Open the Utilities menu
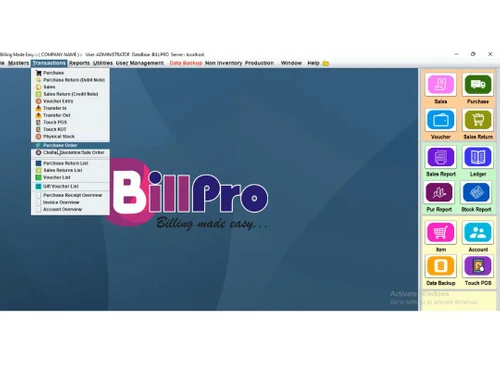Viewport: 500px width, 375px height. coord(103,63)
